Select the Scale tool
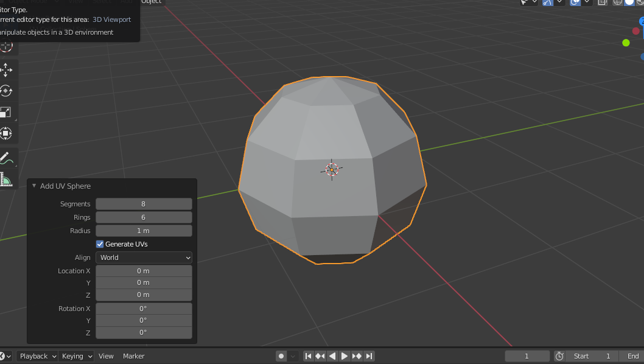 6,112
